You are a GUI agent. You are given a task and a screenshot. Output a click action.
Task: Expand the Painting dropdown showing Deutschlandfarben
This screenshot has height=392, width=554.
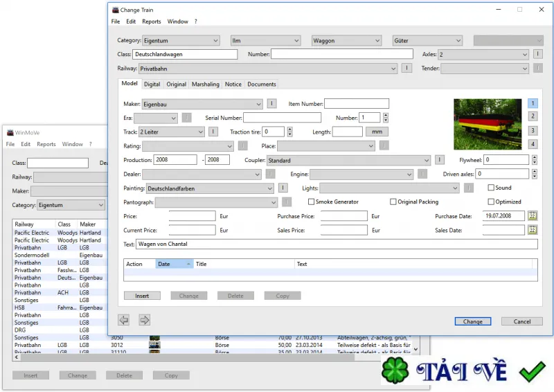pyautogui.click(x=210, y=189)
